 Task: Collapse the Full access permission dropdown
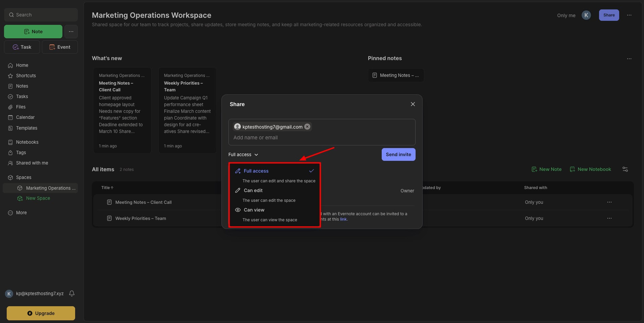(243, 154)
